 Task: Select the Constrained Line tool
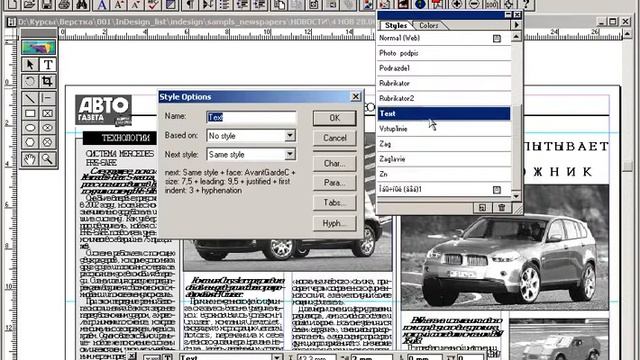pos(48,98)
